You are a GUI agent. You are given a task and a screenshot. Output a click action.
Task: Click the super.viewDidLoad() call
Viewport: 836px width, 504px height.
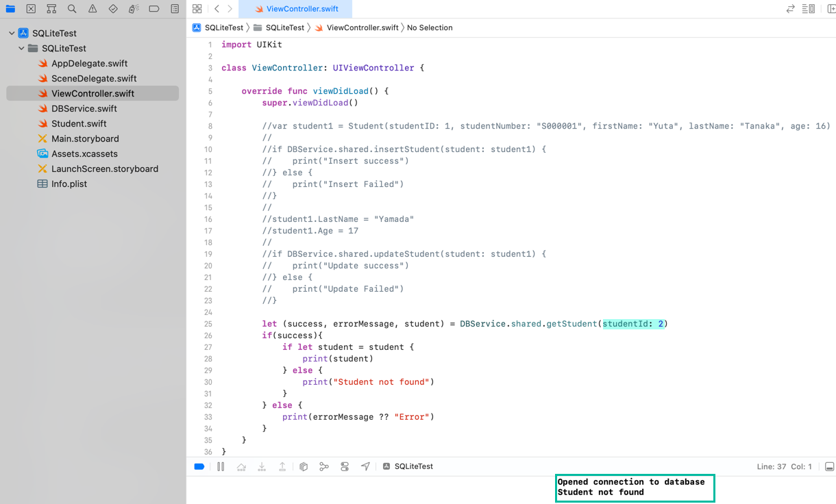310,103
